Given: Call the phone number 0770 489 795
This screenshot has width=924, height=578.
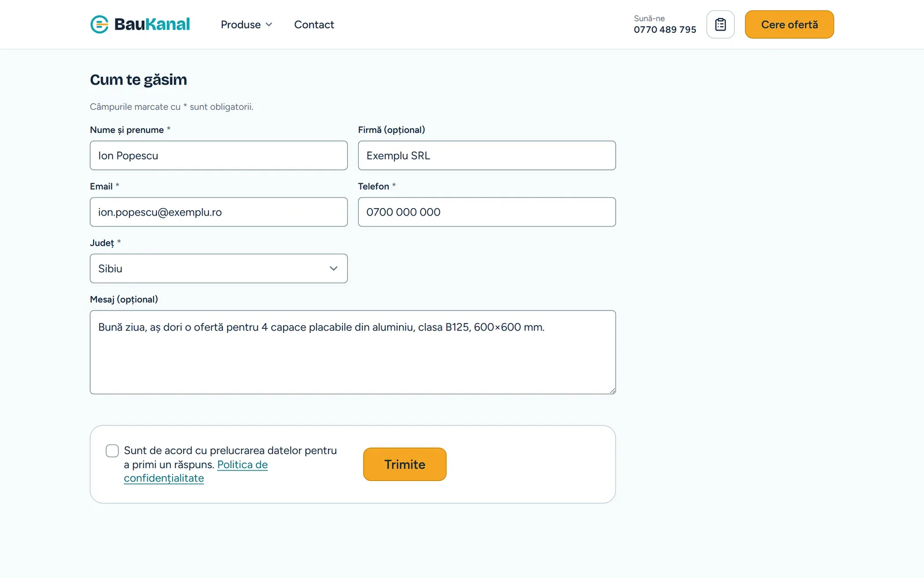Looking at the screenshot, I should point(665,29).
